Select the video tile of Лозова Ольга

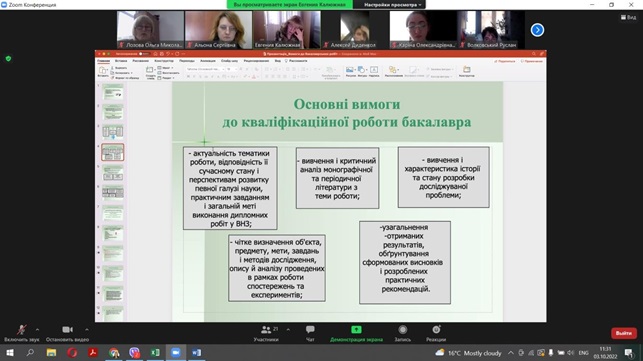point(150,30)
